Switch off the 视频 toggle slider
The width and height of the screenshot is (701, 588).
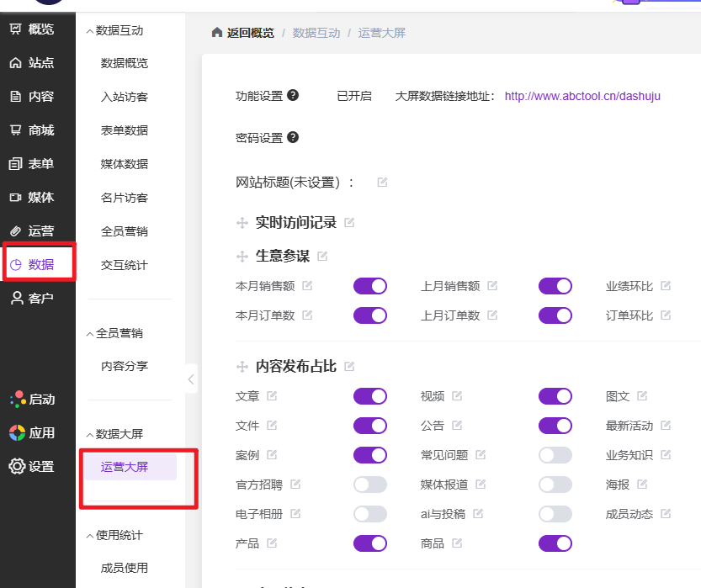[555, 396]
